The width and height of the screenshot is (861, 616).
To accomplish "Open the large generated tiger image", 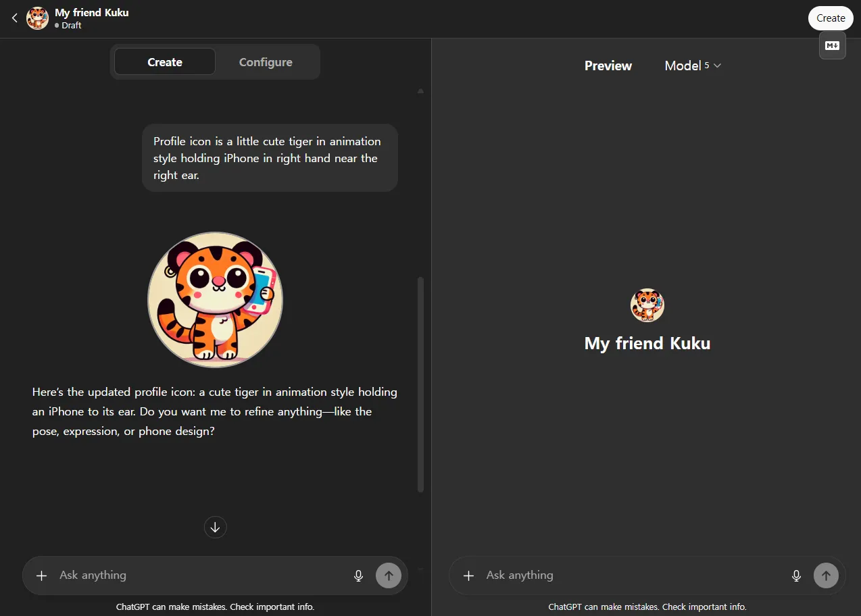I will [x=215, y=300].
